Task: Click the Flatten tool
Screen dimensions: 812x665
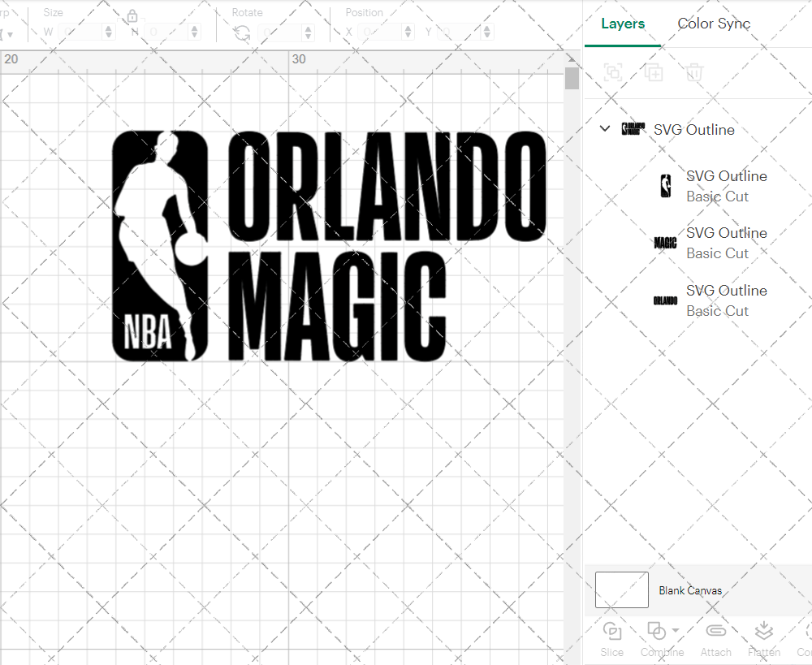Action: click(x=763, y=639)
